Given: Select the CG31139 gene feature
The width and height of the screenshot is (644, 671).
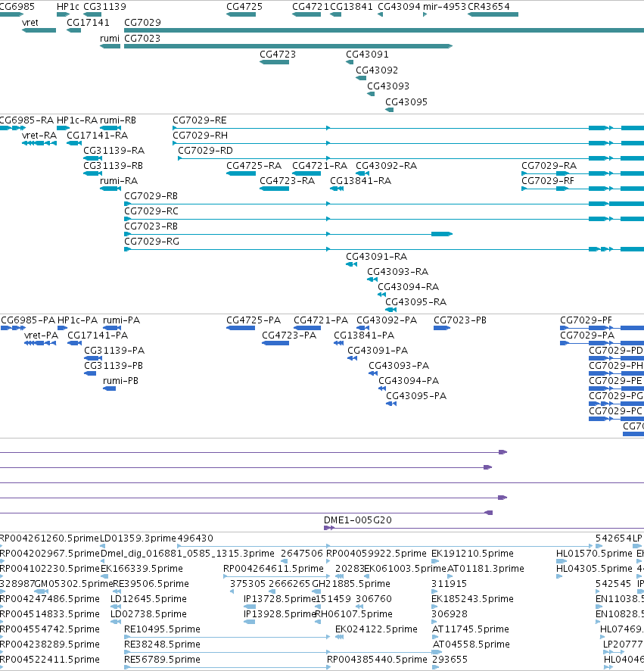Looking at the screenshot, I should tap(92, 14).
